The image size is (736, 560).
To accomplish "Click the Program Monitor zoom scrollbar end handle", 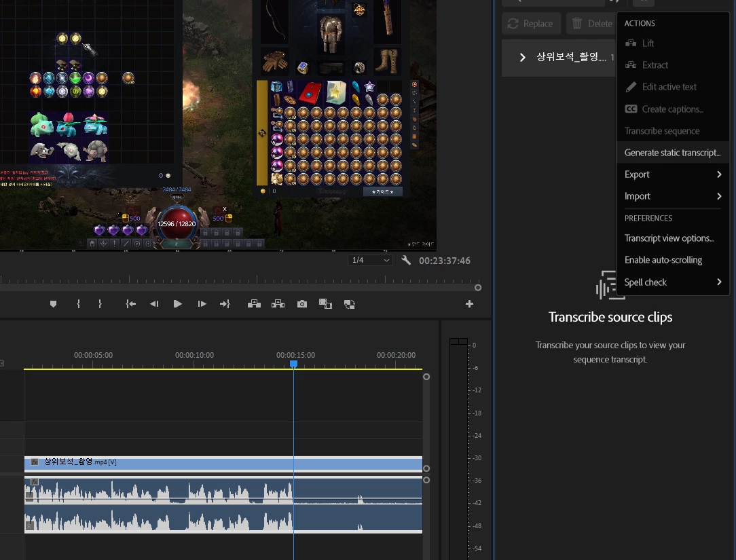I will (478, 288).
